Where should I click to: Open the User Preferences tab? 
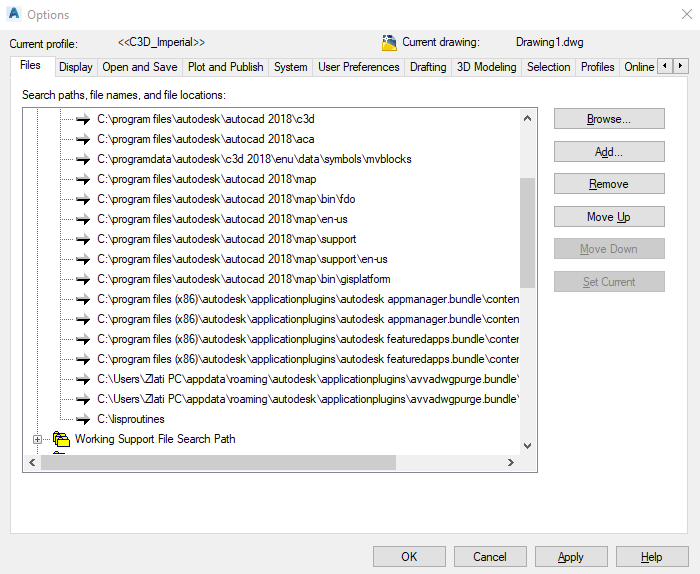(358, 67)
